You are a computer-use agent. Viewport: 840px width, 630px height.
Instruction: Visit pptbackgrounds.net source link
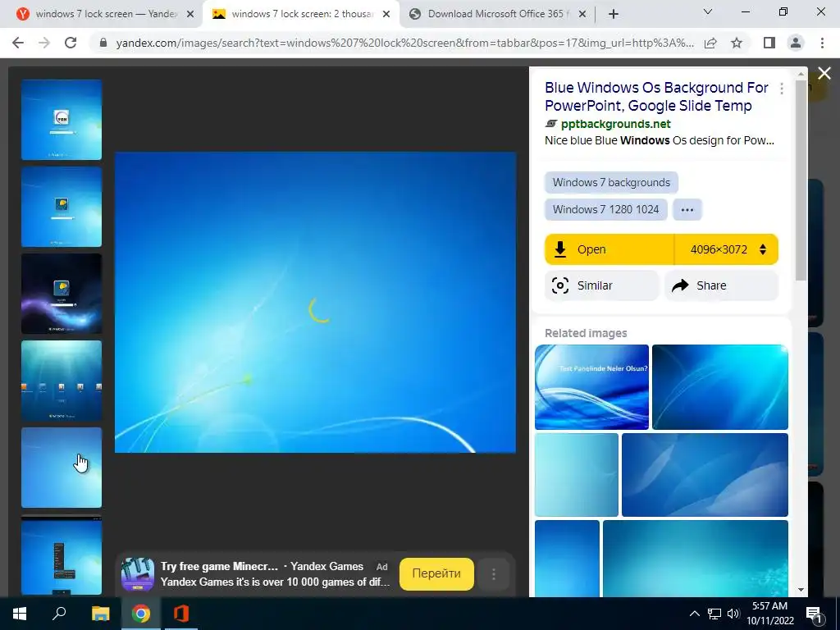click(x=615, y=125)
